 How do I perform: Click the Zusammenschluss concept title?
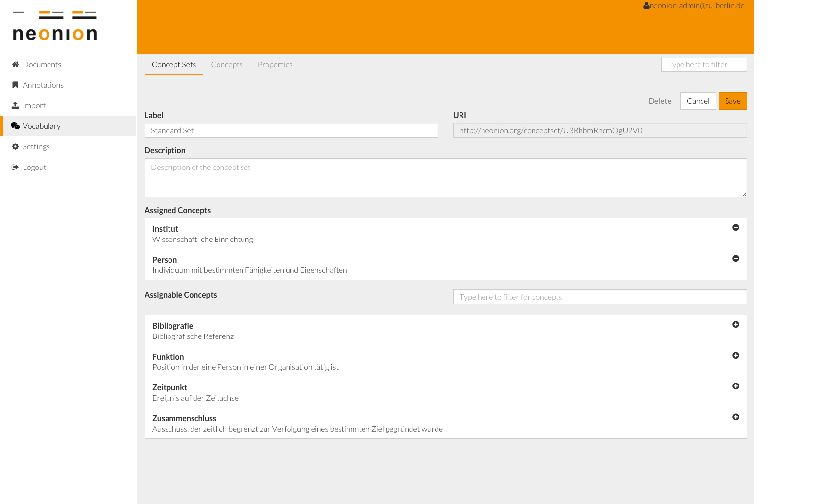pyautogui.click(x=184, y=418)
